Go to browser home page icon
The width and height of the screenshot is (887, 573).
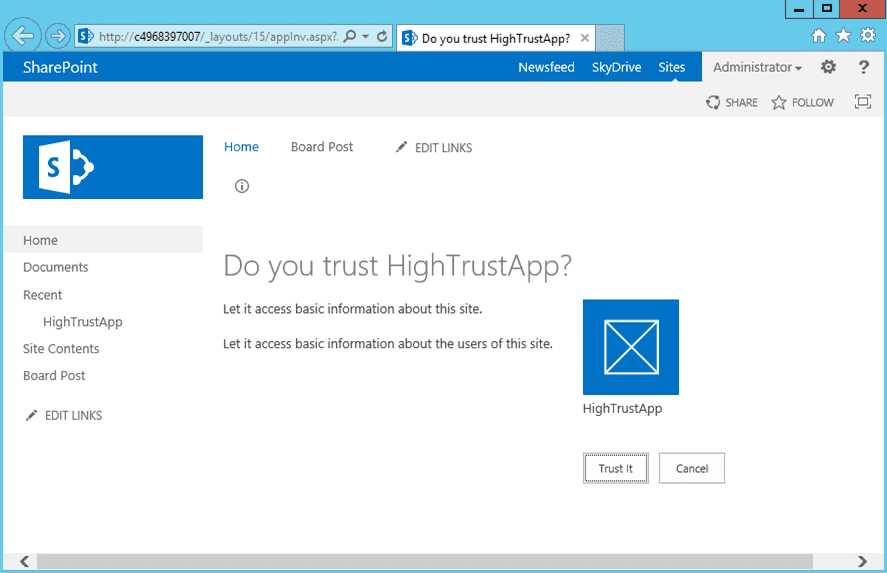819,36
